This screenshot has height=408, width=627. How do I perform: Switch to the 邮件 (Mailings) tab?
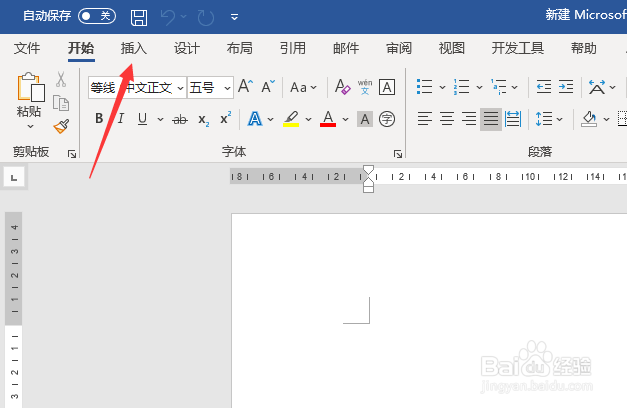tap(346, 48)
